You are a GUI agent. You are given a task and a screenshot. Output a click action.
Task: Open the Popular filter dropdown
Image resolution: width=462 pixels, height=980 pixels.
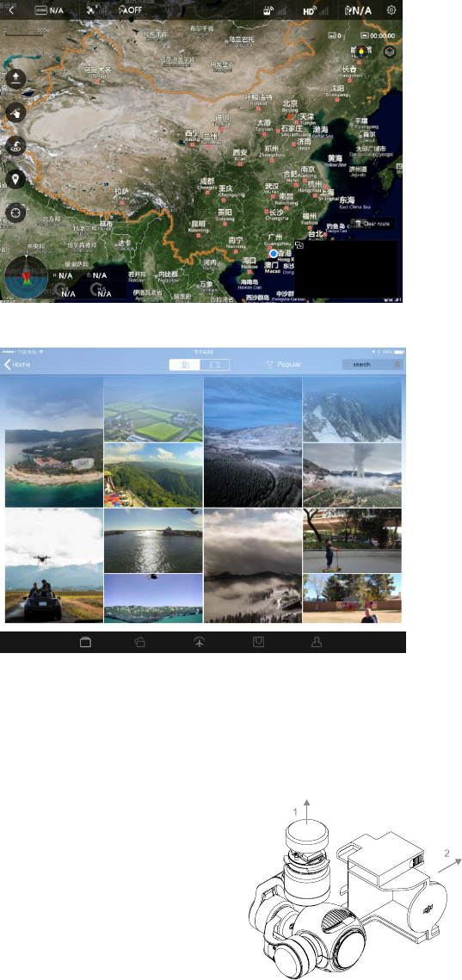[x=284, y=364]
